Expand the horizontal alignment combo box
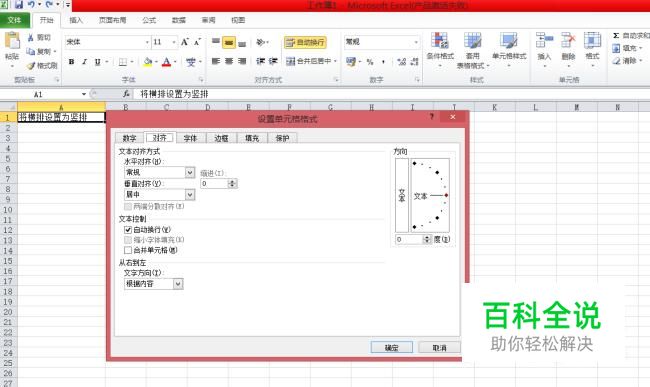Screen dimensions: 650x387 pyautogui.click(x=190, y=172)
